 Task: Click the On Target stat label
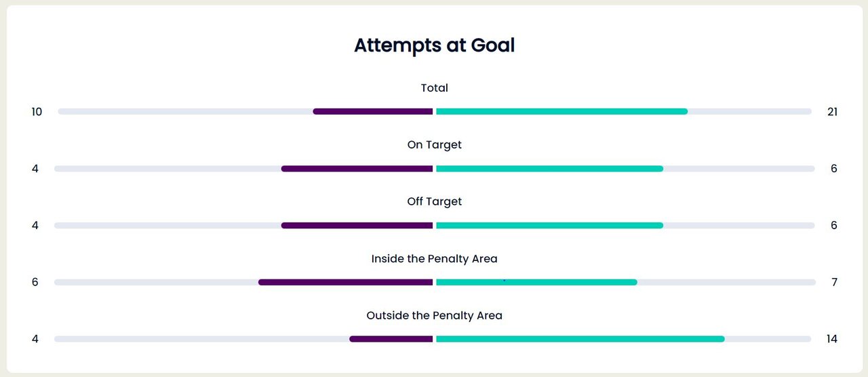[x=434, y=145]
